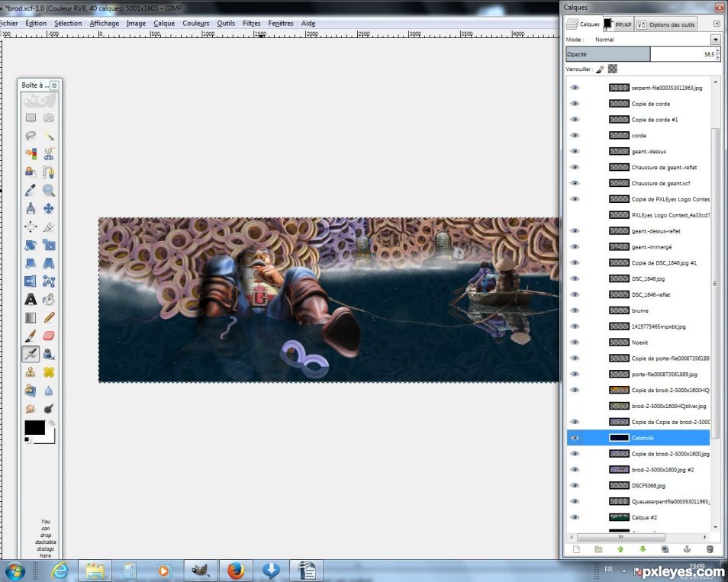The height and width of the screenshot is (582, 728).
Task: Hide the DSCF5068.jpg layer
Action: (575, 485)
